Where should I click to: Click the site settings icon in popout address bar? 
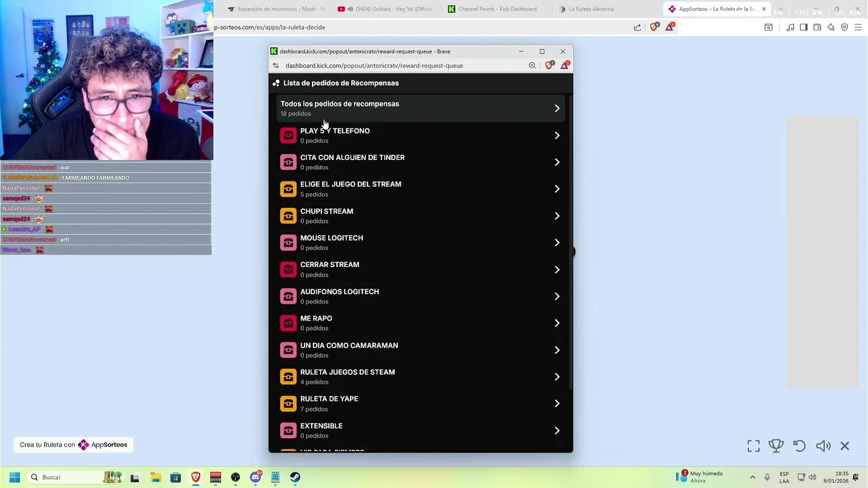click(275, 66)
